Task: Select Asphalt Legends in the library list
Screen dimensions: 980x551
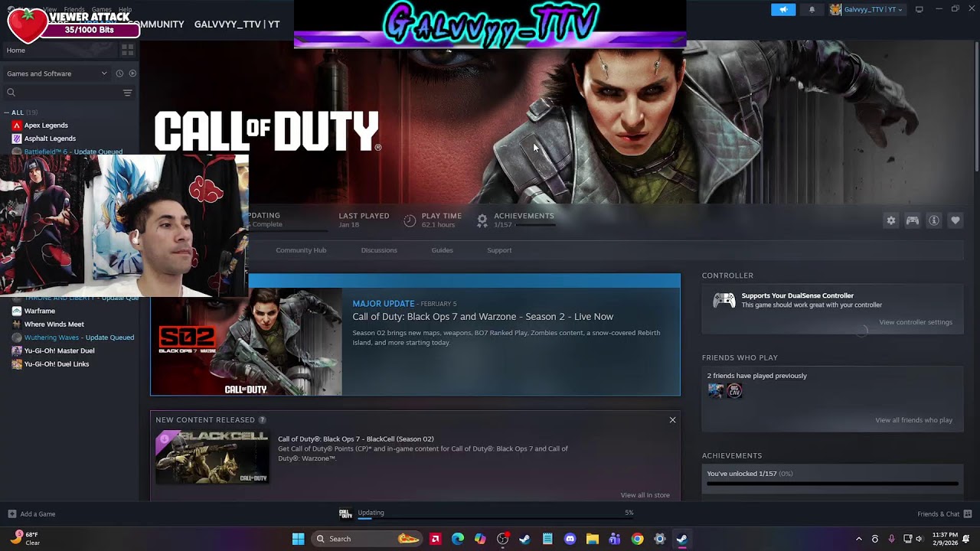Action: point(50,139)
